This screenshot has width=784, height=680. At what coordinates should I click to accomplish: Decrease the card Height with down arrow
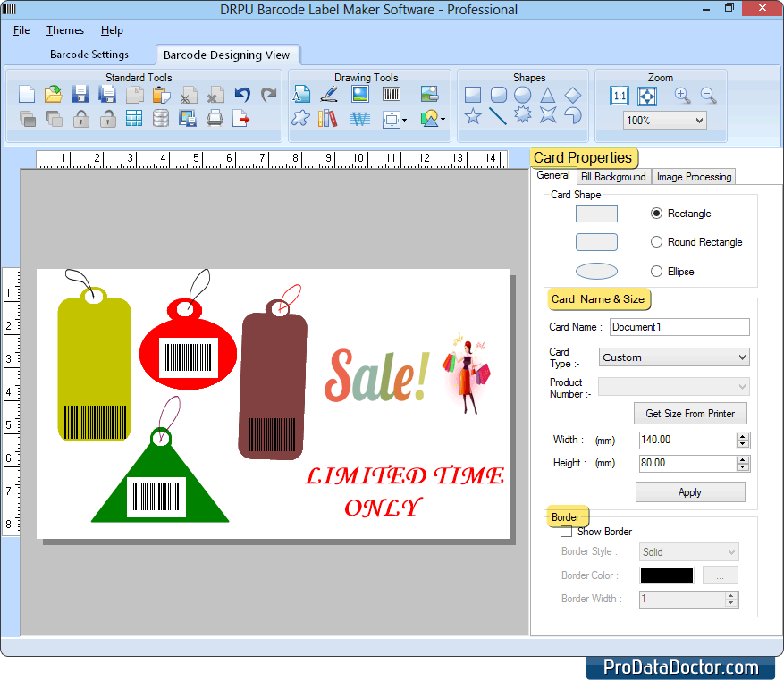click(x=743, y=467)
